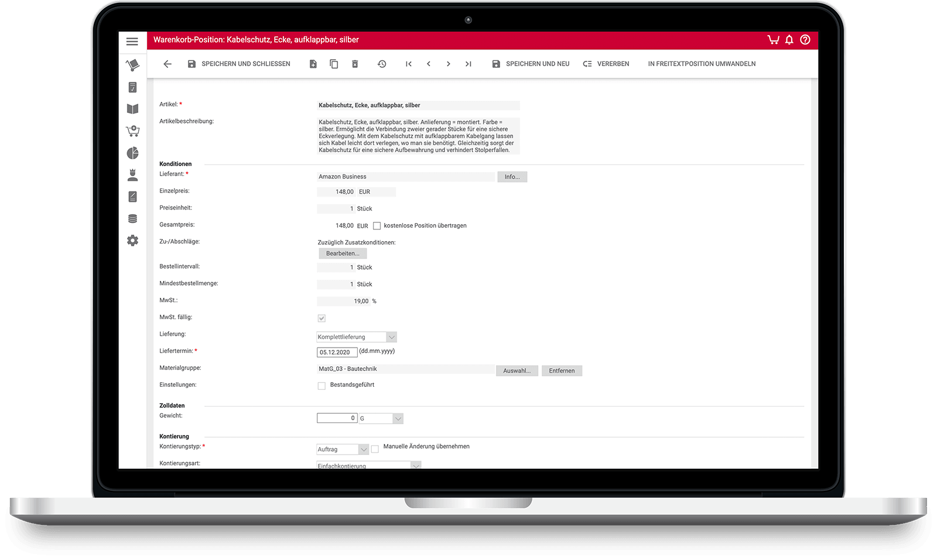This screenshot has height=560, width=937.
Task: Open the history clock icon
Action: (x=382, y=64)
